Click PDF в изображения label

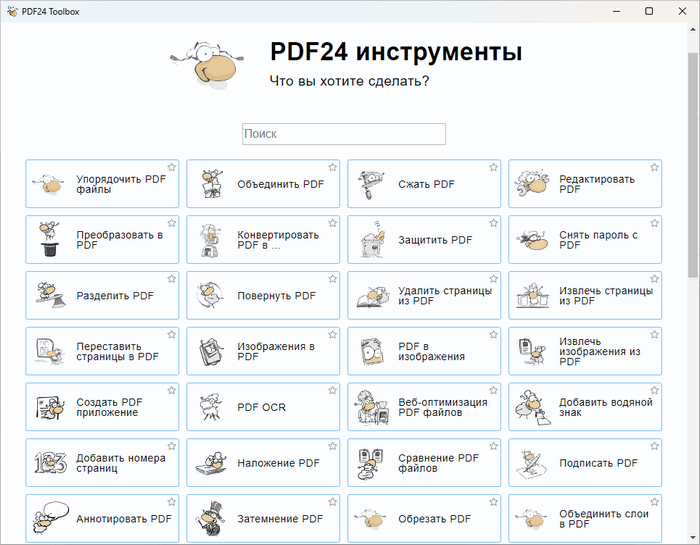point(432,351)
